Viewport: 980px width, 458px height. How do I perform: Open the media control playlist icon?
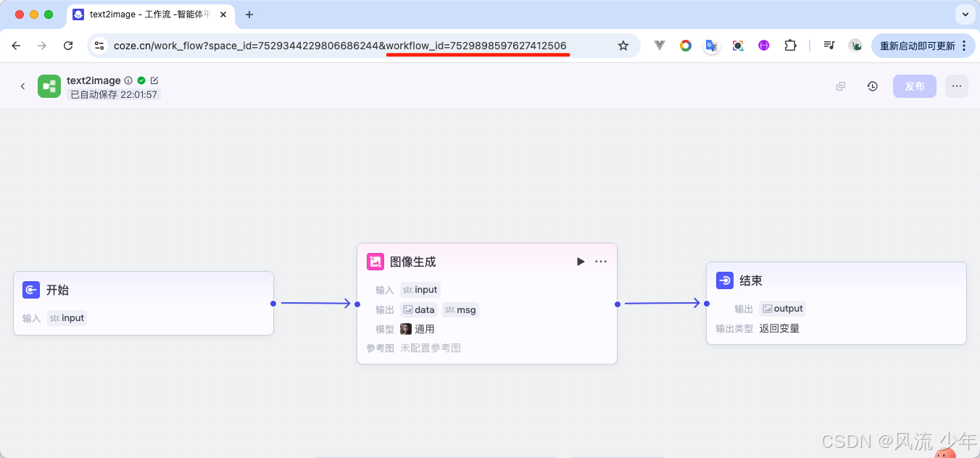tap(829, 46)
